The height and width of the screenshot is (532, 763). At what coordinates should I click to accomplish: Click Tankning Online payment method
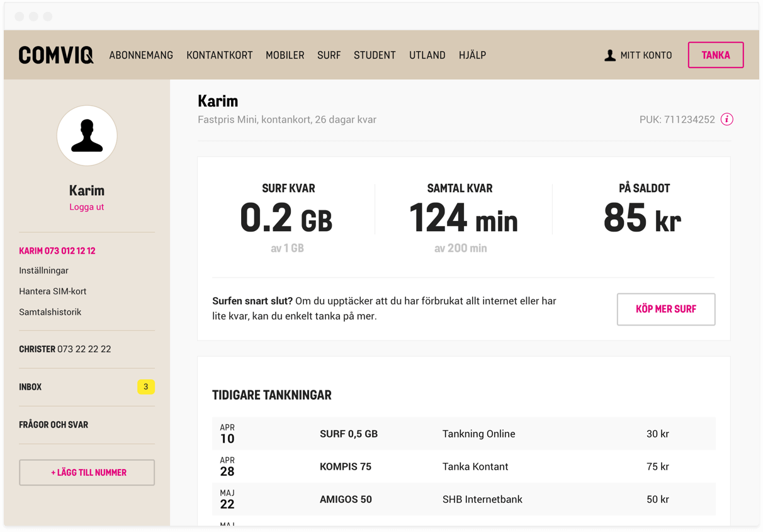479,434
